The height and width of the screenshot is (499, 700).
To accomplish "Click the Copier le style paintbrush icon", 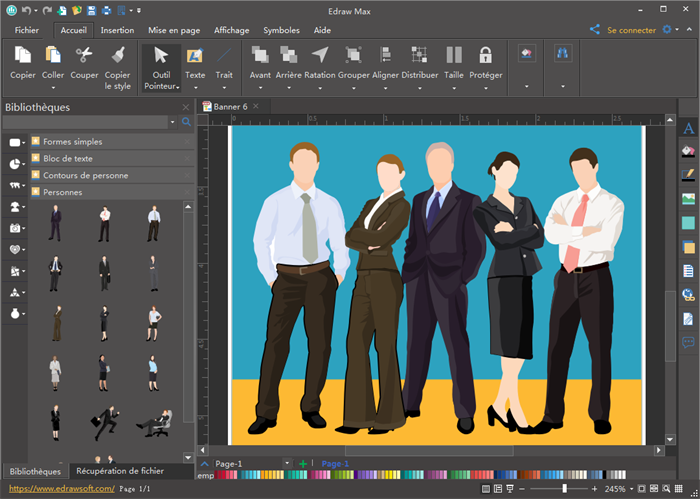I will (117, 56).
